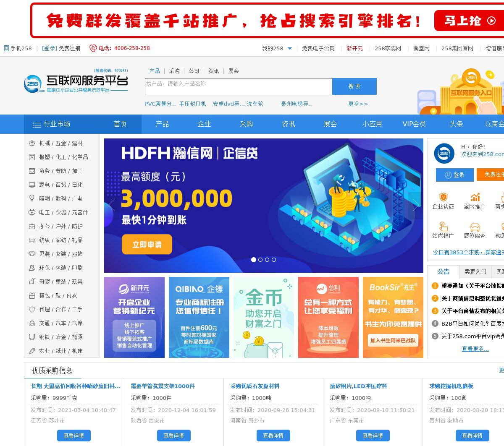Click the telephone icon before 电话
This screenshot has width=504, height=446.
(93, 48)
